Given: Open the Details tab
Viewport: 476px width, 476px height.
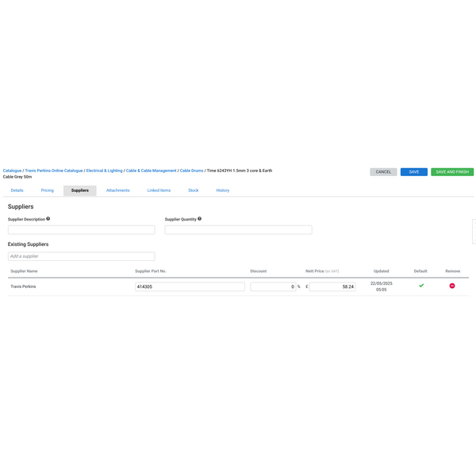Looking at the screenshot, I should pos(17,190).
